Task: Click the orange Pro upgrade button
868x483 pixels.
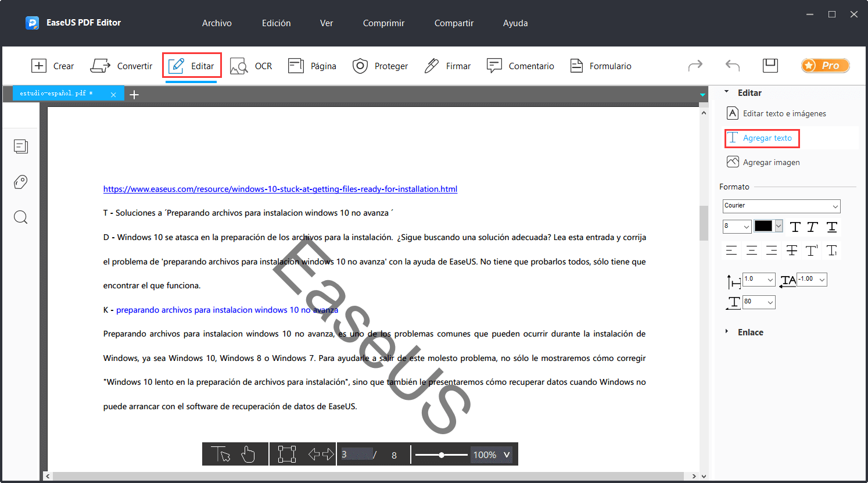Action: (x=825, y=66)
